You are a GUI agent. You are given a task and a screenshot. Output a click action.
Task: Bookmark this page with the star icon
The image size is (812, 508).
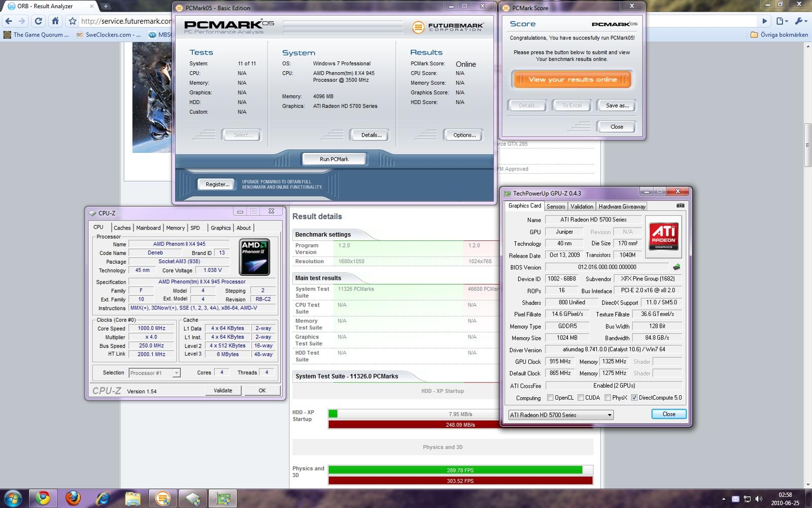point(73,21)
